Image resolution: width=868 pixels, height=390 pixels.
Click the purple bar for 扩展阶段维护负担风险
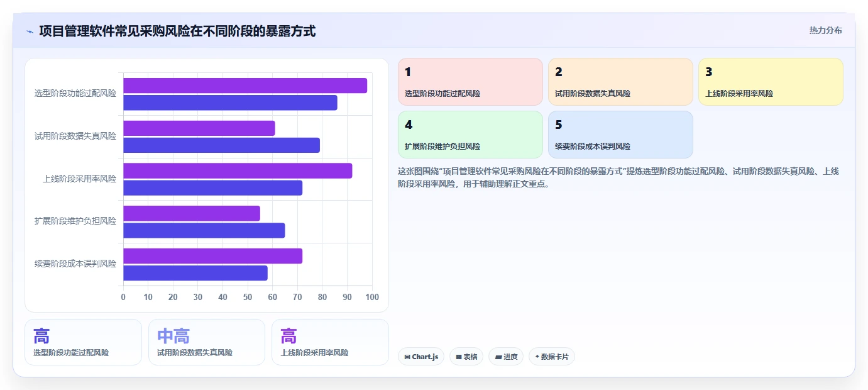(192, 213)
